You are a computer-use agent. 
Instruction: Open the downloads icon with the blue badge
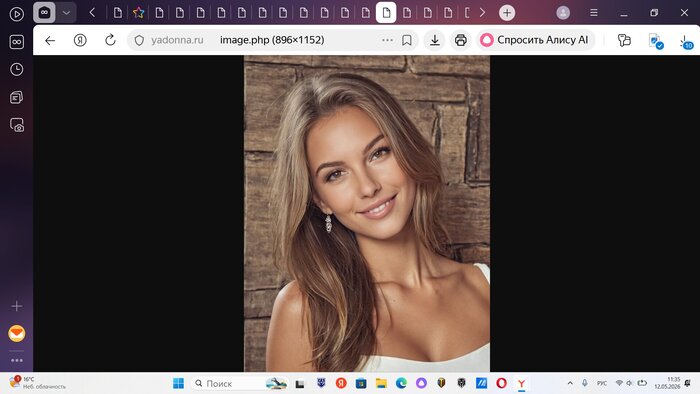[686, 42]
